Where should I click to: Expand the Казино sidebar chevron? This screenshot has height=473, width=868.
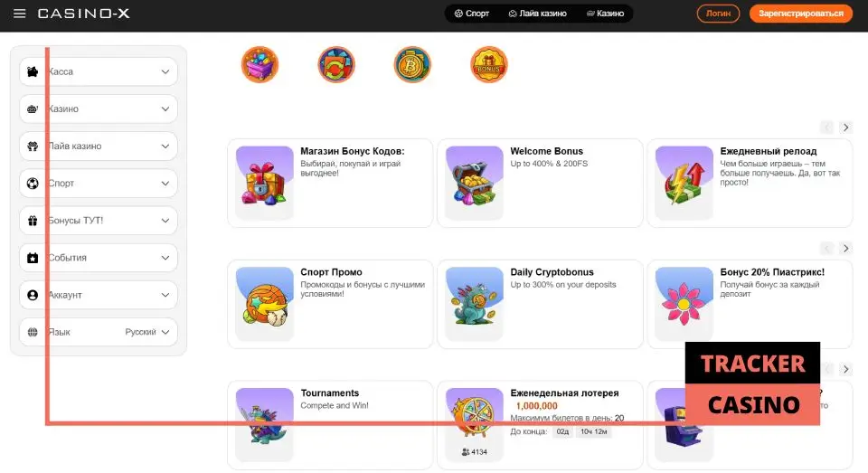(x=165, y=109)
